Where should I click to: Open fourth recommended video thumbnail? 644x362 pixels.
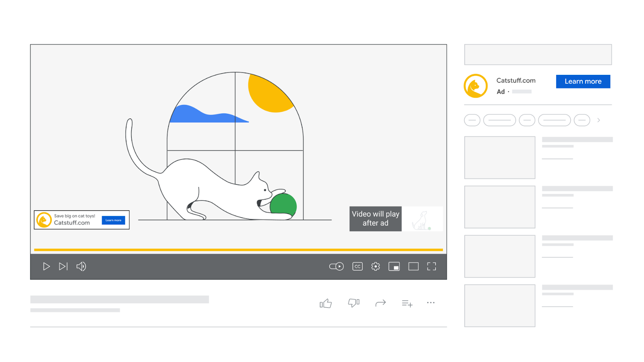point(500,306)
